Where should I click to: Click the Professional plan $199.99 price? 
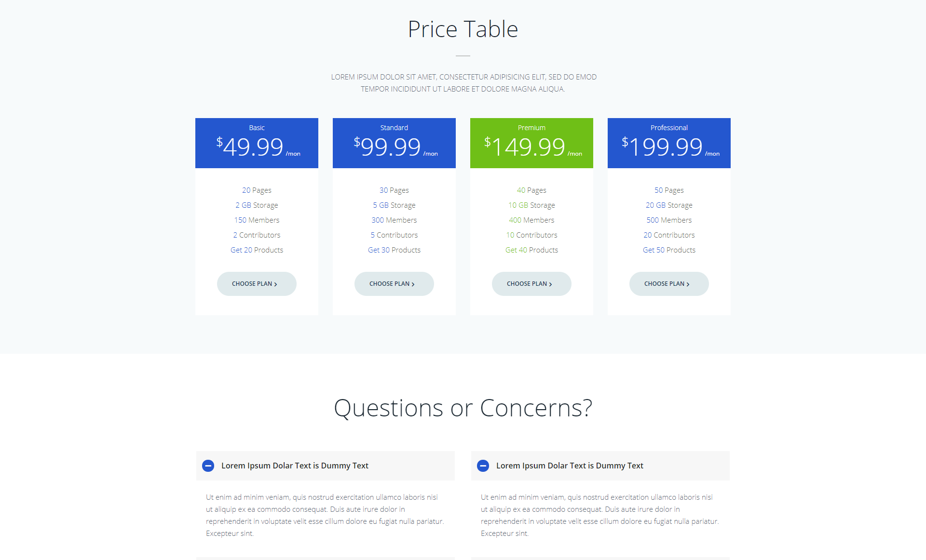click(666, 147)
